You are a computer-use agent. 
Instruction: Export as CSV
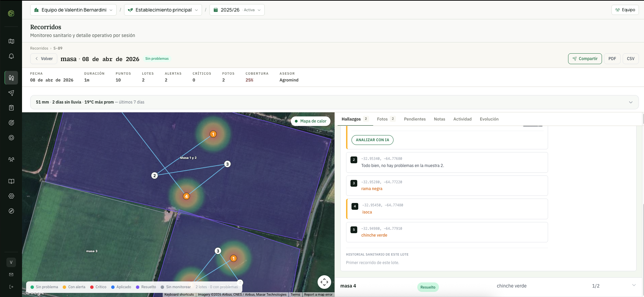(x=631, y=59)
